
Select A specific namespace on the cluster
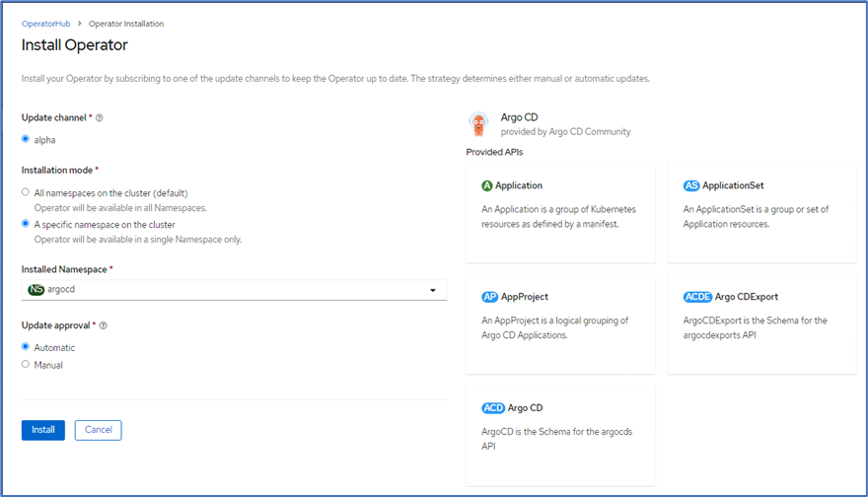pyautogui.click(x=26, y=224)
